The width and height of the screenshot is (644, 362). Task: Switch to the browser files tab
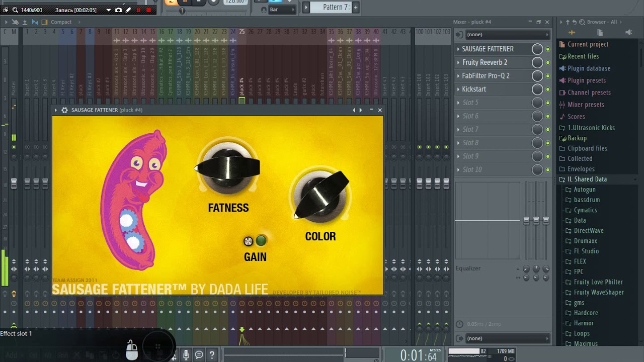600,32
